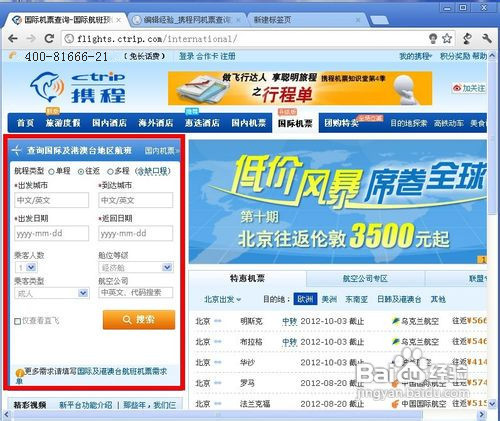
Task: Click the 加关注 Weibo follow icon
Action: (x=469, y=88)
